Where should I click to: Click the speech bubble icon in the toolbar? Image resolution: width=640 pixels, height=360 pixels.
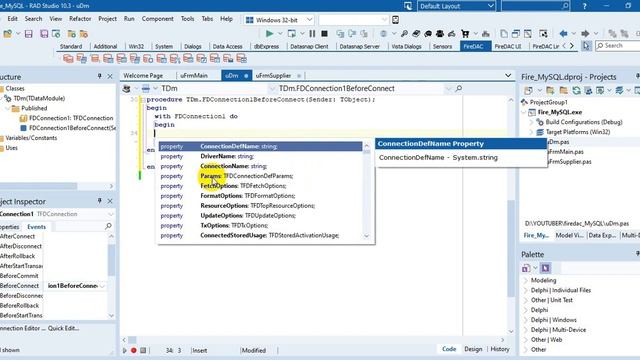(428, 34)
